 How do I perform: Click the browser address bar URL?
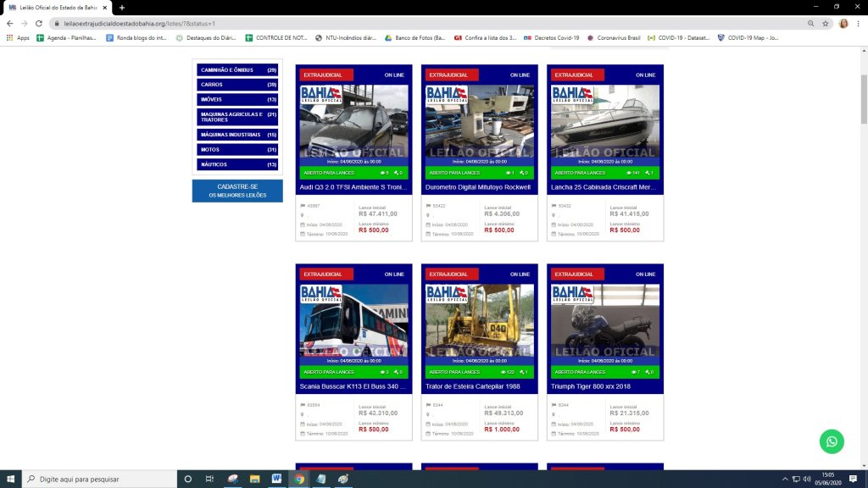[x=140, y=24]
